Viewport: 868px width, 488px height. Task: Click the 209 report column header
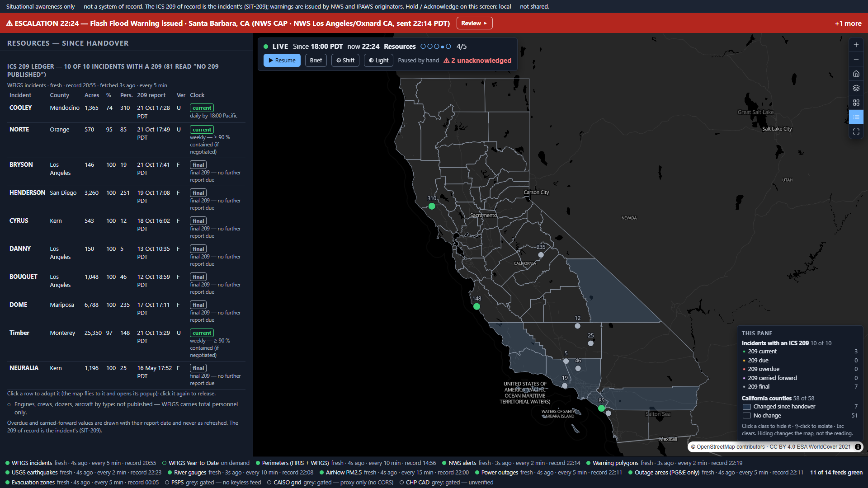(151, 95)
